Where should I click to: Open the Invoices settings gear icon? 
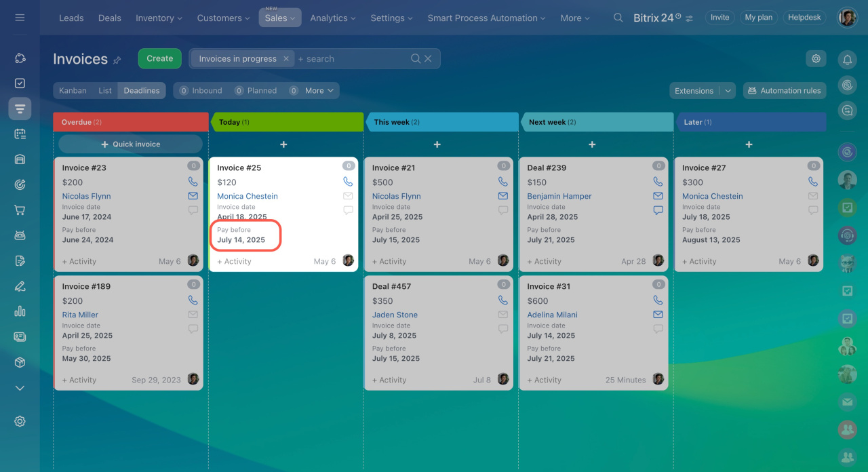pos(816,58)
